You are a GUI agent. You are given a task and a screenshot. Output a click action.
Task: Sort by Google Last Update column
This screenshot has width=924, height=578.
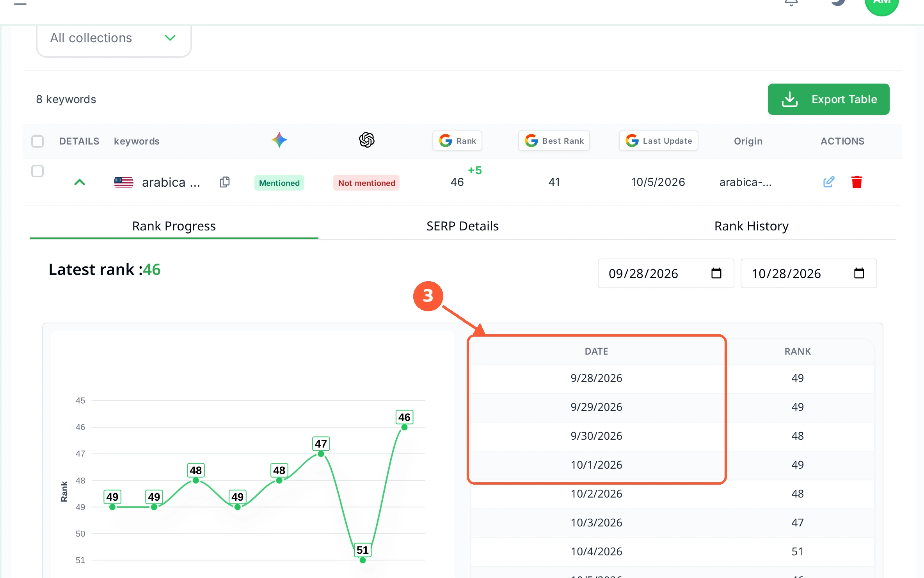click(x=659, y=141)
